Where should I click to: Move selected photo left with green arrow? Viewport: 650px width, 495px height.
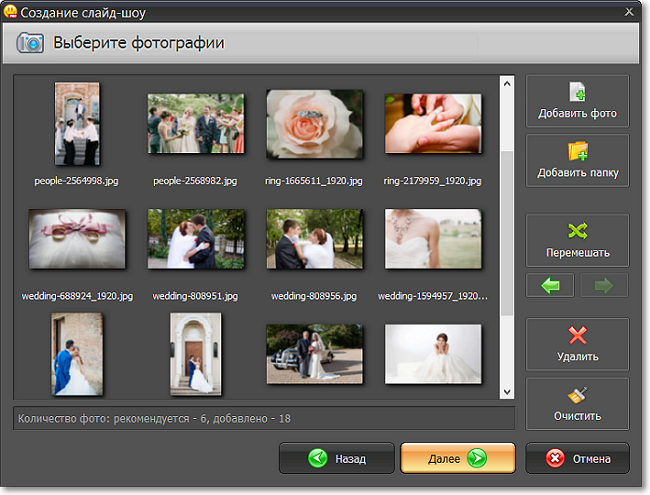(x=549, y=285)
